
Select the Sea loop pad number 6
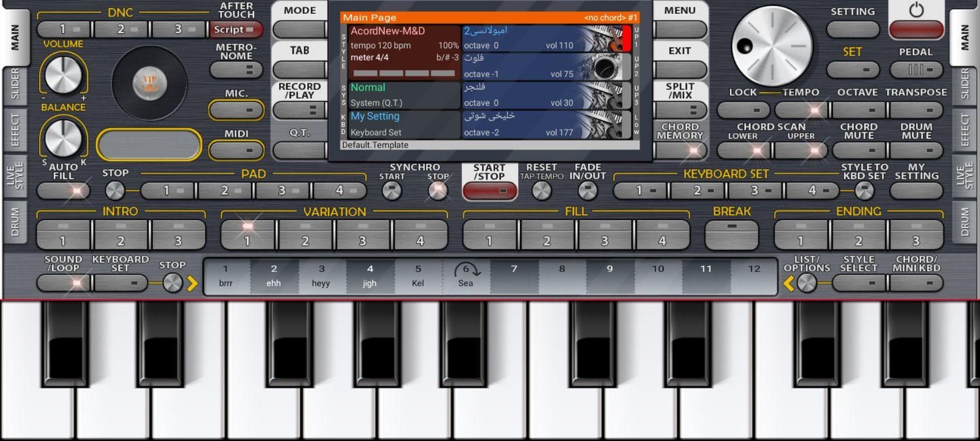coord(466,276)
